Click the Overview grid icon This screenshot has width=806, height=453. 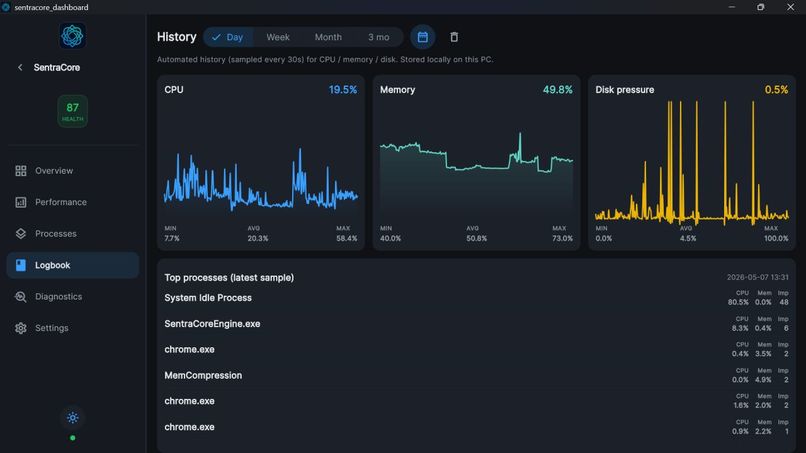pyautogui.click(x=21, y=171)
